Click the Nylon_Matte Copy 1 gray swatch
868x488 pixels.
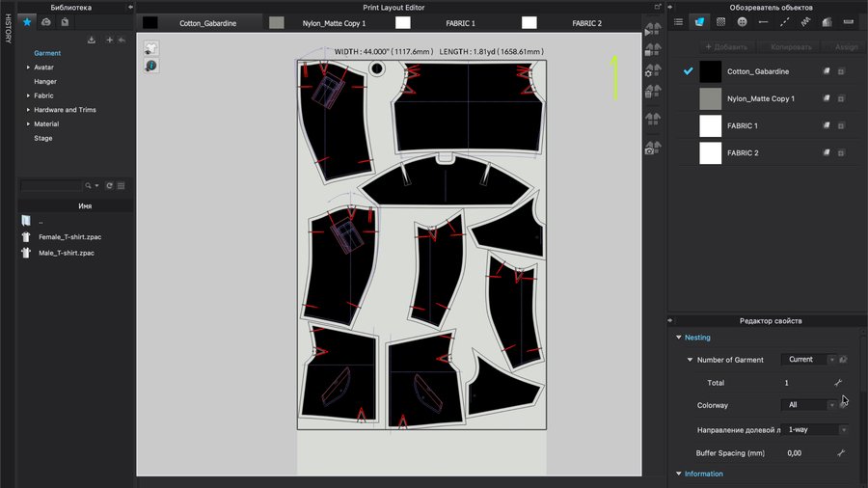[710, 98]
